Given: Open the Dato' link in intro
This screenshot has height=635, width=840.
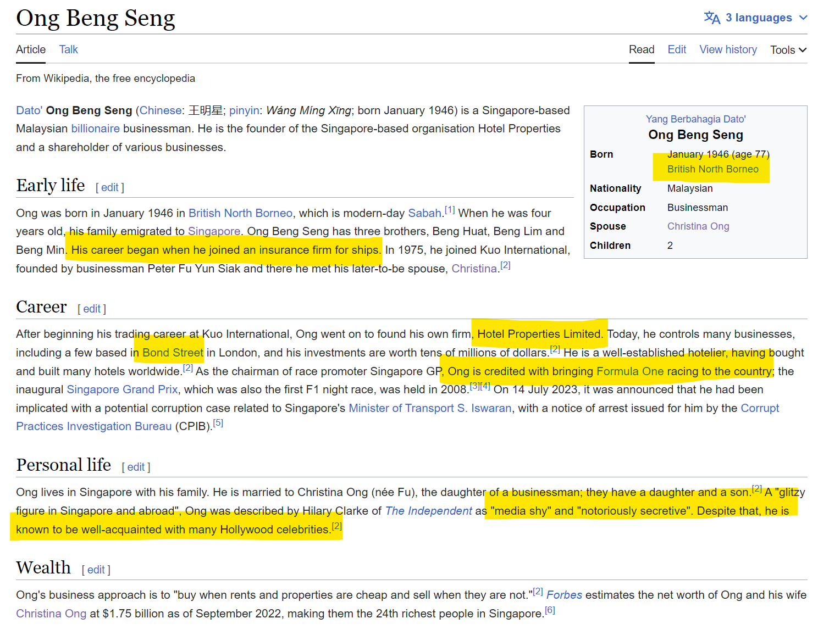Looking at the screenshot, I should coord(29,110).
